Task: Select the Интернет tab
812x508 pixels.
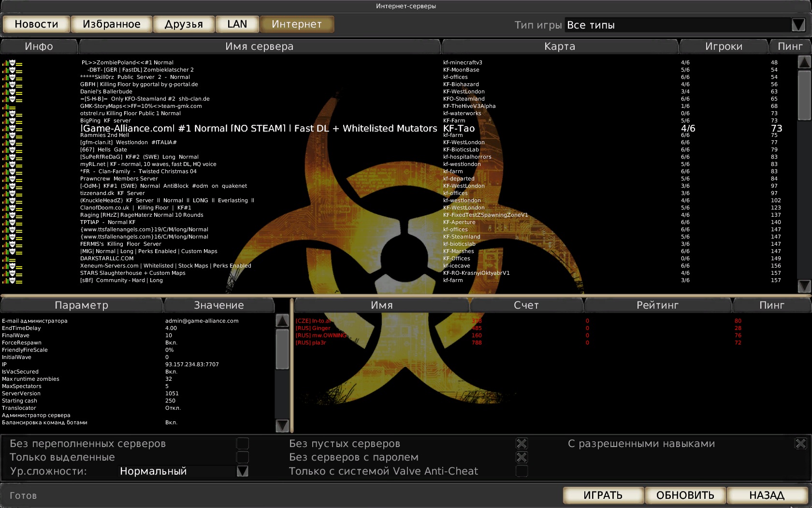Action: point(297,24)
